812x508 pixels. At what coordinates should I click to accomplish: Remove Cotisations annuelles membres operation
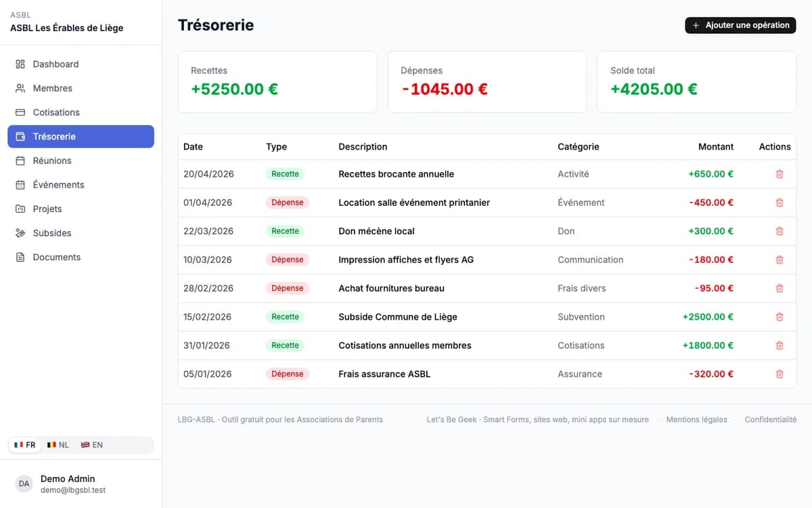tap(780, 345)
